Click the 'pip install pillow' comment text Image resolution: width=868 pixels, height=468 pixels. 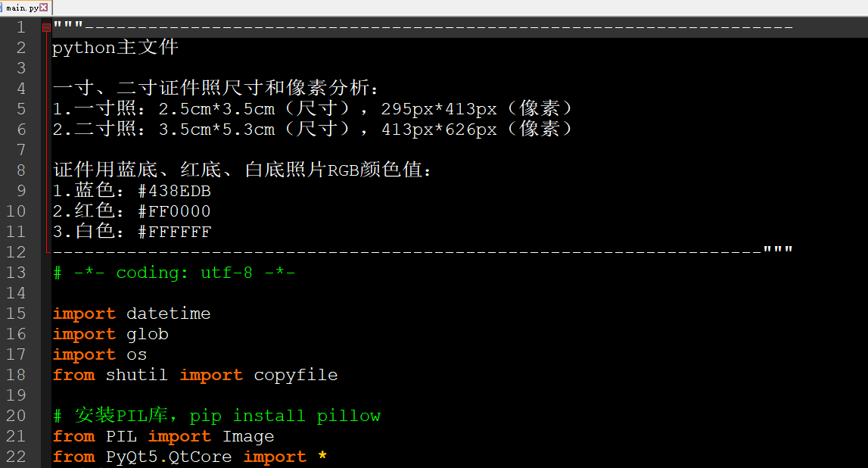(285, 416)
